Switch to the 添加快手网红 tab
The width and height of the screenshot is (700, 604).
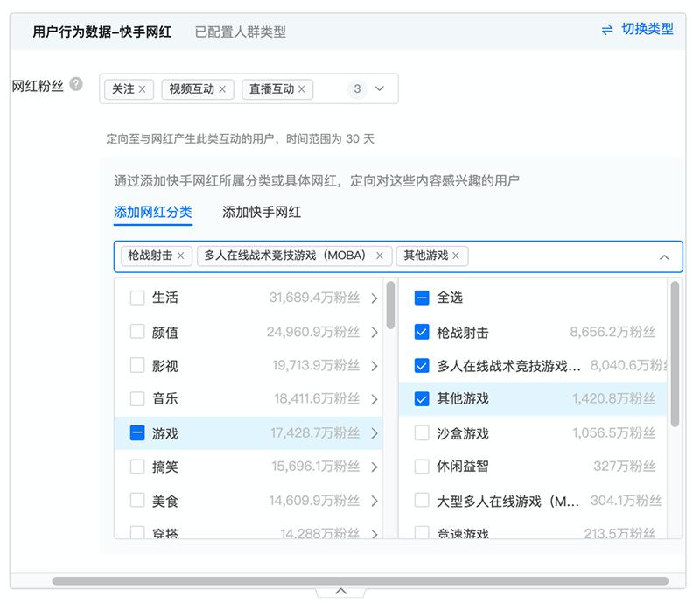262,212
